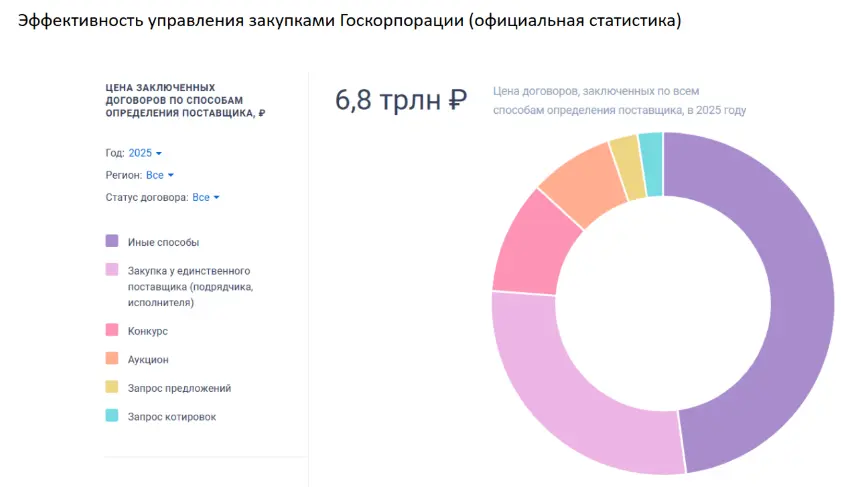853x487 pixels.
Task: Click the purple square beside Иные способы
Action: point(112,242)
